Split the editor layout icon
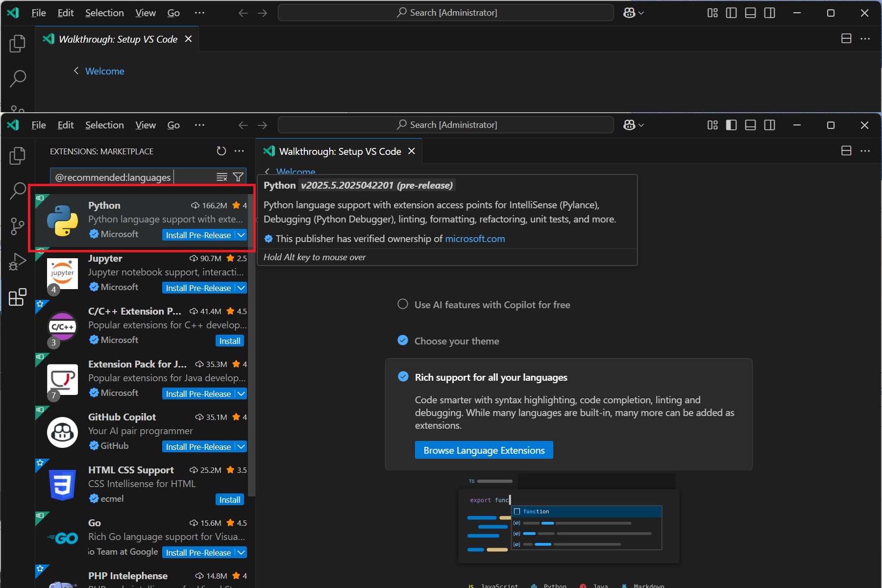Screen dimensions: 882x588 [846, 151]
